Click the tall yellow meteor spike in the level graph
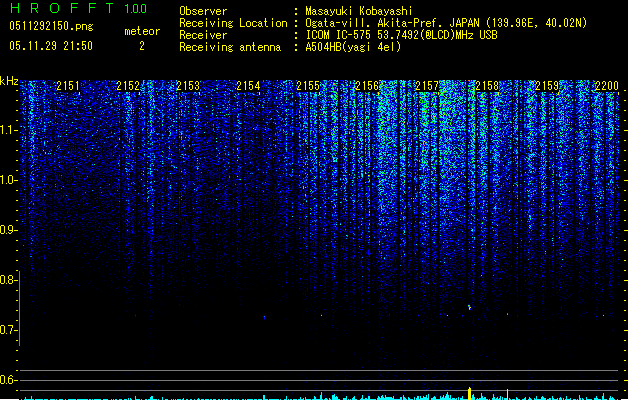The height and width of the screenshot is (400, 629). pos(470,394)
